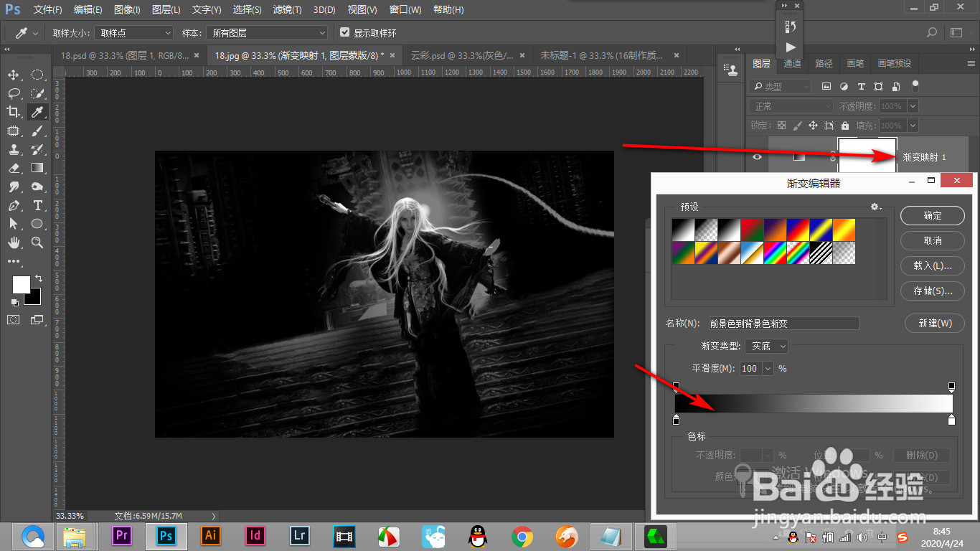Select the Crop tool
Viewport: 980px width, 551px height.
coord(14,112)
